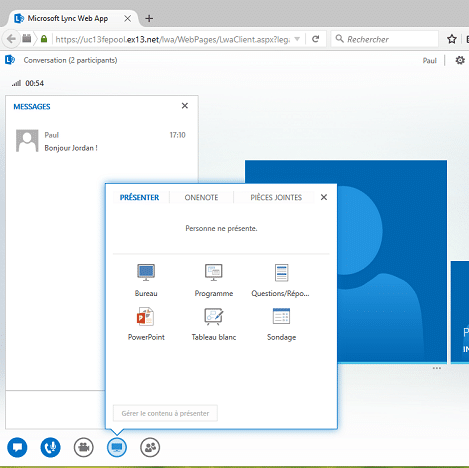Click the 'Personne ne présente.' status text
Image resolution: width=469 pixels, height=468 pixels.
(x=221, y=228)
